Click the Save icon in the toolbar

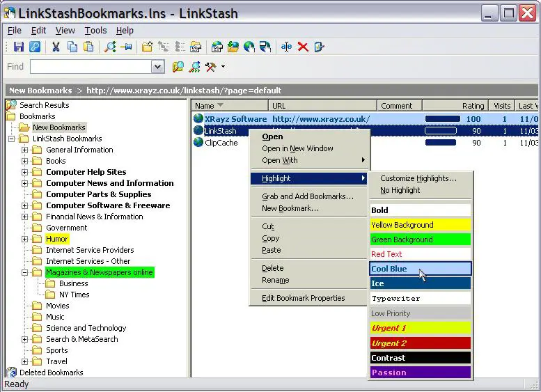click(19, 47)
